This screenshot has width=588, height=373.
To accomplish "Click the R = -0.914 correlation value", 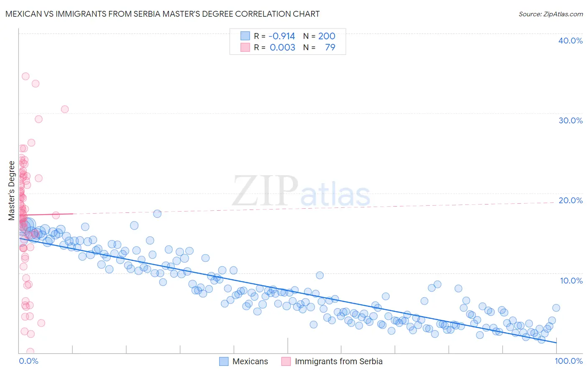I will pos(274,36).
